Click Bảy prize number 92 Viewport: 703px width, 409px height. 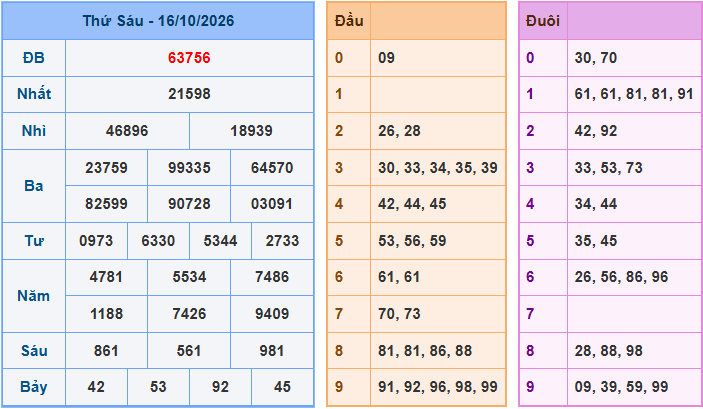(x=220, y=387)
